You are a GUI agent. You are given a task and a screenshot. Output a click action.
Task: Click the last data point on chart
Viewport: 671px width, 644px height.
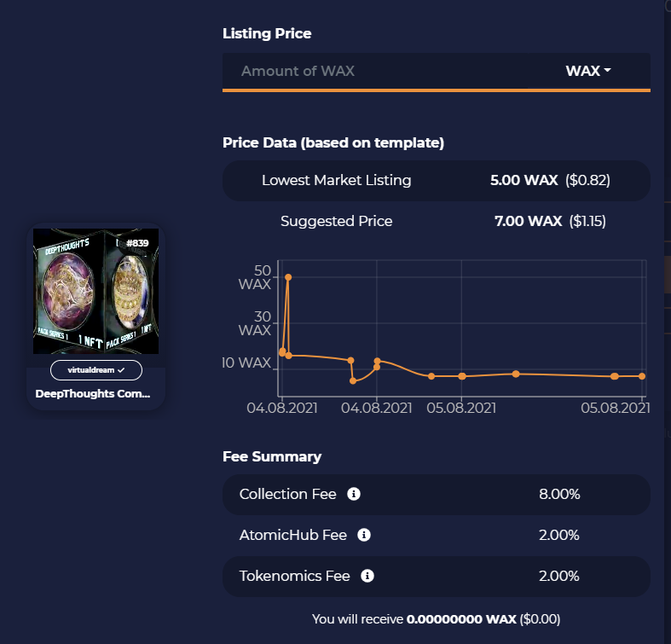(x=642, y=376)
